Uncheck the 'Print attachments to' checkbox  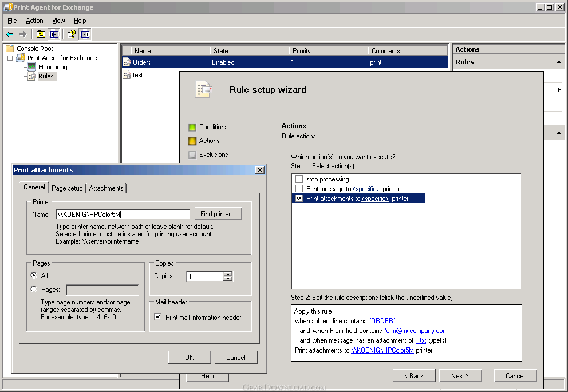click(x=299, y=199)
